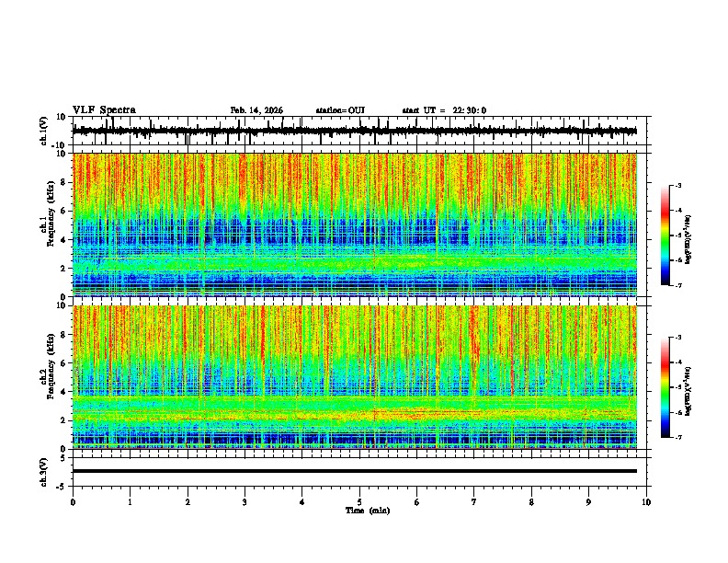Click the "6" kHz tick on ch.2 axis

click(x=64, y=362)
